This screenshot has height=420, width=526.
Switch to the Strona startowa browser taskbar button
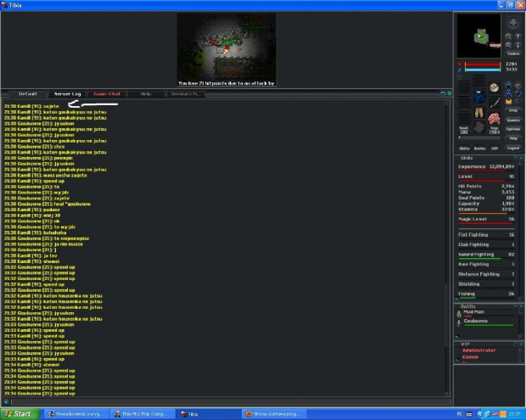click(x=273, y=414)
